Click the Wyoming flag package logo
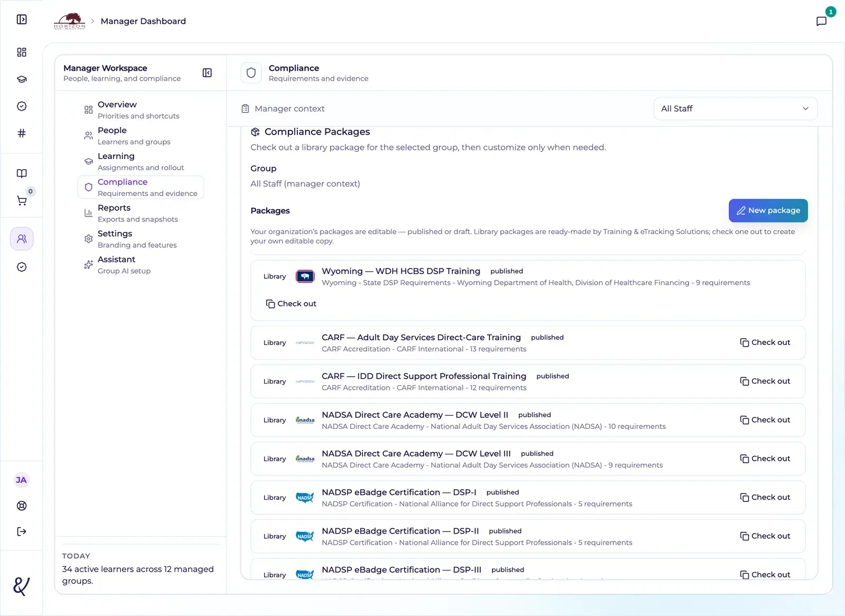845x616 pixels. pyautogui.click(x=305, y=276)
